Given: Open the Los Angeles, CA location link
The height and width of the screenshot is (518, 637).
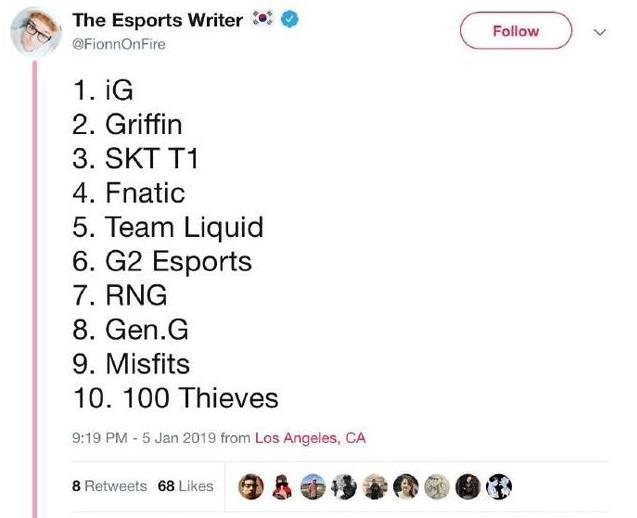Looking at the screenshot, I should pos(310,438).
